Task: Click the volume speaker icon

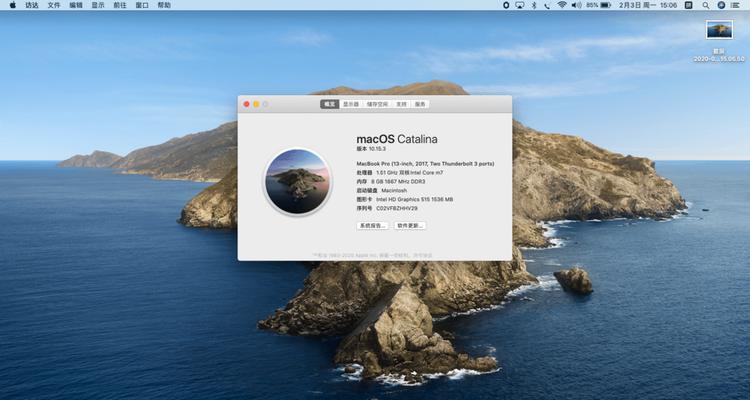Action: (x=576, y=5)
